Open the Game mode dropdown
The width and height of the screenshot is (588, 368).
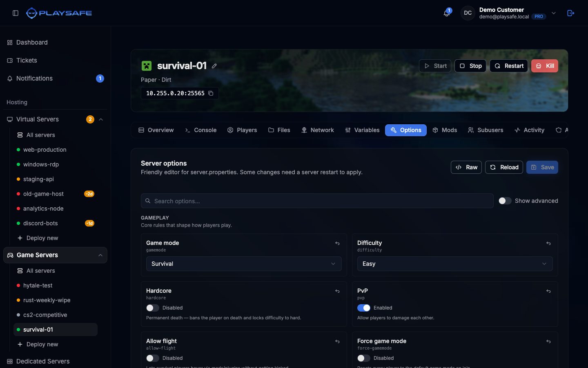click(x=244, y=264)
